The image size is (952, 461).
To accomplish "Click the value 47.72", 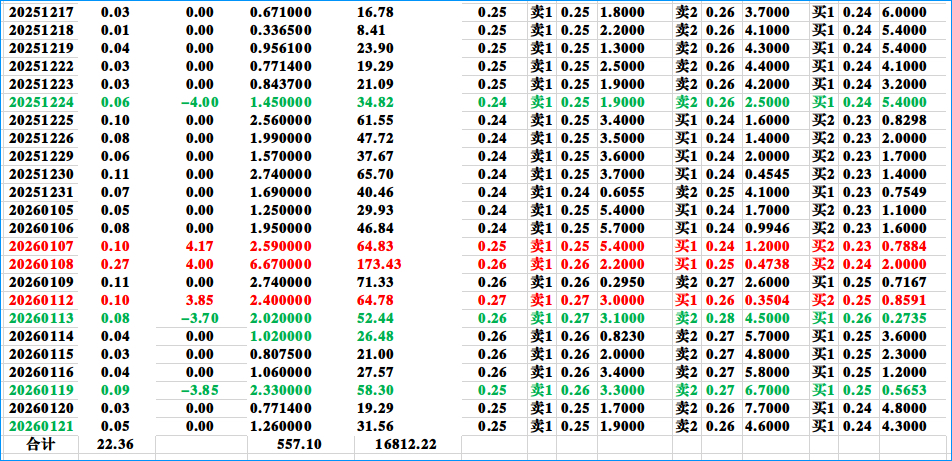I will (375, 138).
